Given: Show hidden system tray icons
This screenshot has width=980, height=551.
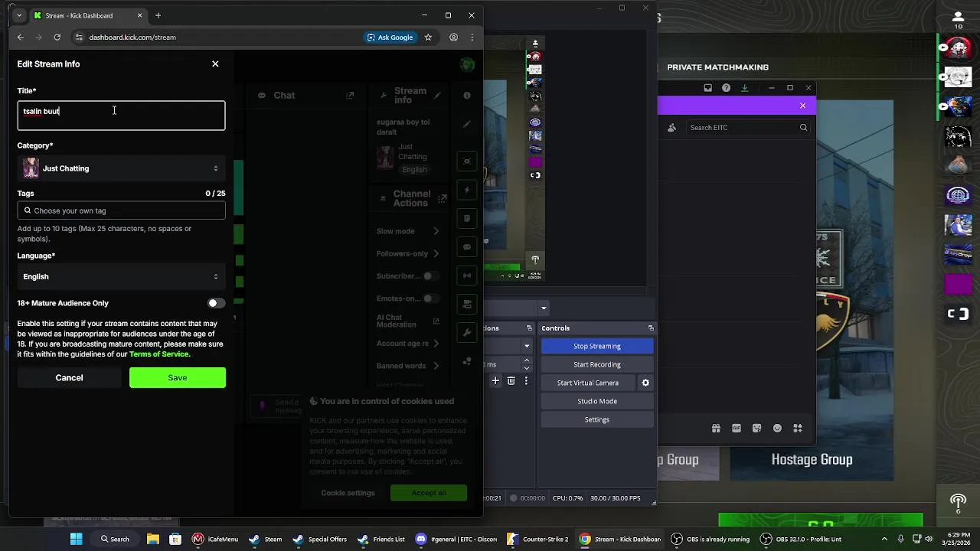Looking at the screenshot, I should [885, 539].
